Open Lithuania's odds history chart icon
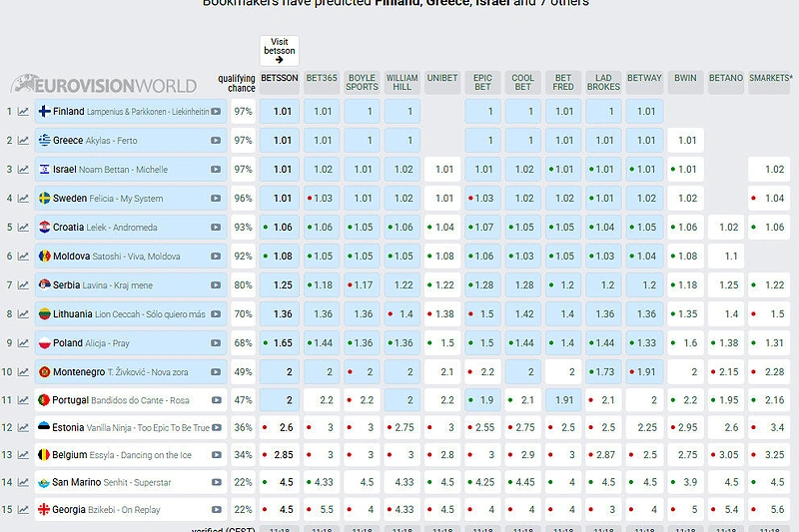 (x=23, y=314)
